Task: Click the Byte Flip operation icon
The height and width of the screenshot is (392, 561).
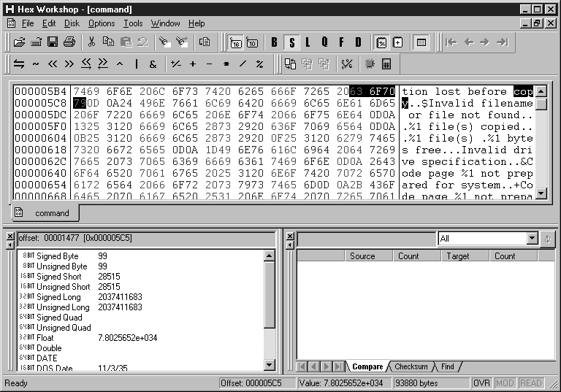Action: tap(19, 64)
